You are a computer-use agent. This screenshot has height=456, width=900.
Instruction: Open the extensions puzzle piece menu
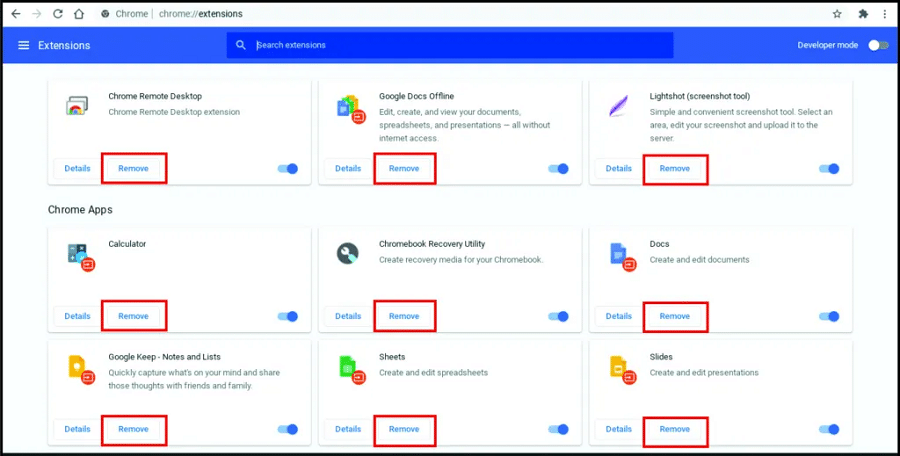863,14
